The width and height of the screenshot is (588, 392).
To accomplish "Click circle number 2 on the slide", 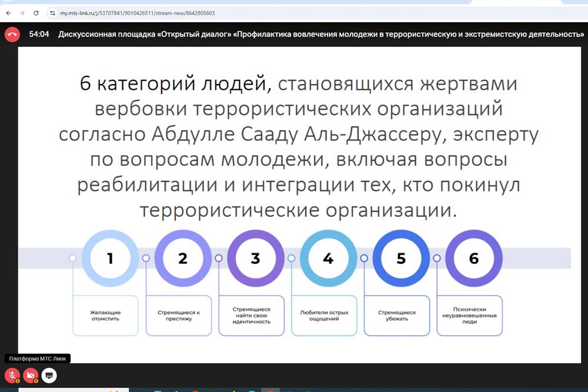I will tap(183, 258).
